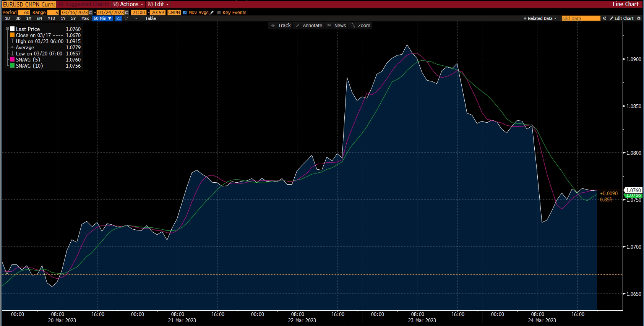Open the start date calendar picker
This screenshot has width=644, height=326.
(91, 13)
